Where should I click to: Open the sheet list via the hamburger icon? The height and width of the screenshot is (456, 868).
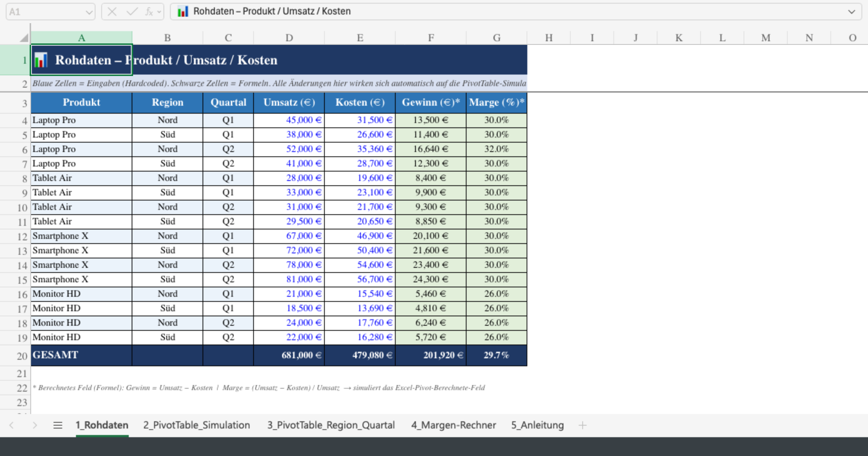[58, 425]
